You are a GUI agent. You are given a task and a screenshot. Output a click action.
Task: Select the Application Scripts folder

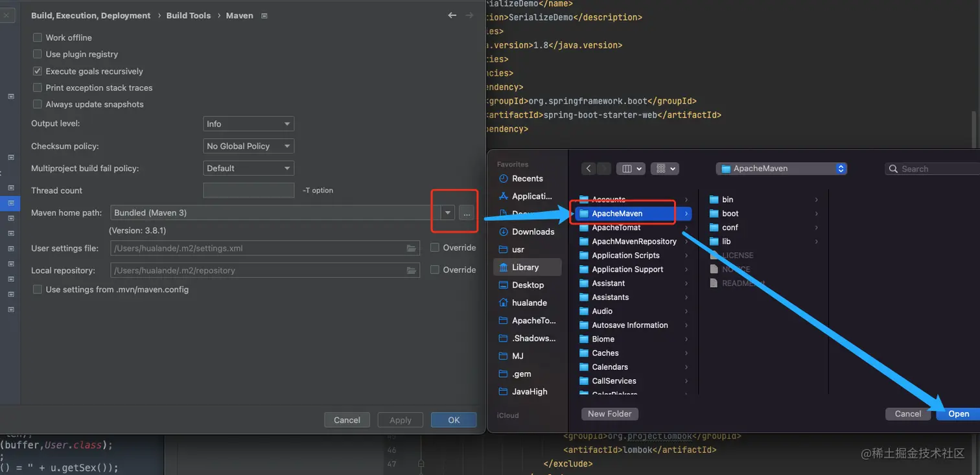point(633,255)
